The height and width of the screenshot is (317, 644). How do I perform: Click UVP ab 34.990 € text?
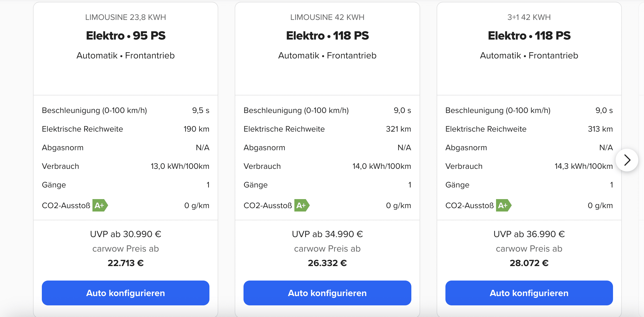click(327, 234)
